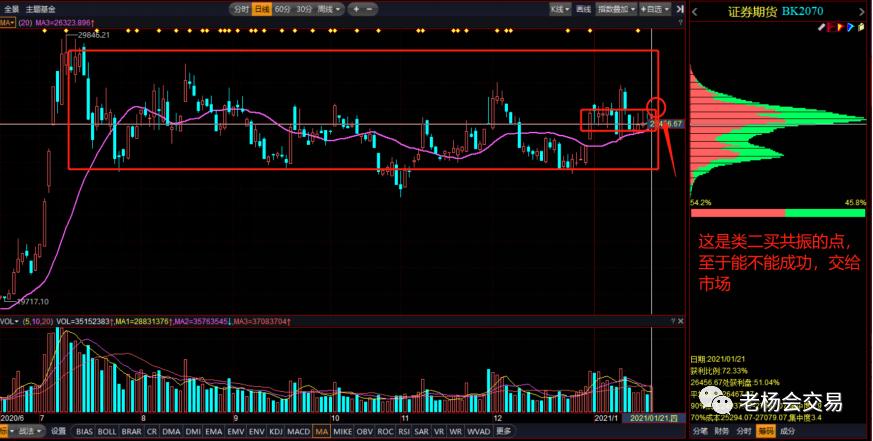The height and width of the screenshot is (441, 873).
Task: Open +自选 watchlist dropdown
Action: click(655, 9)
